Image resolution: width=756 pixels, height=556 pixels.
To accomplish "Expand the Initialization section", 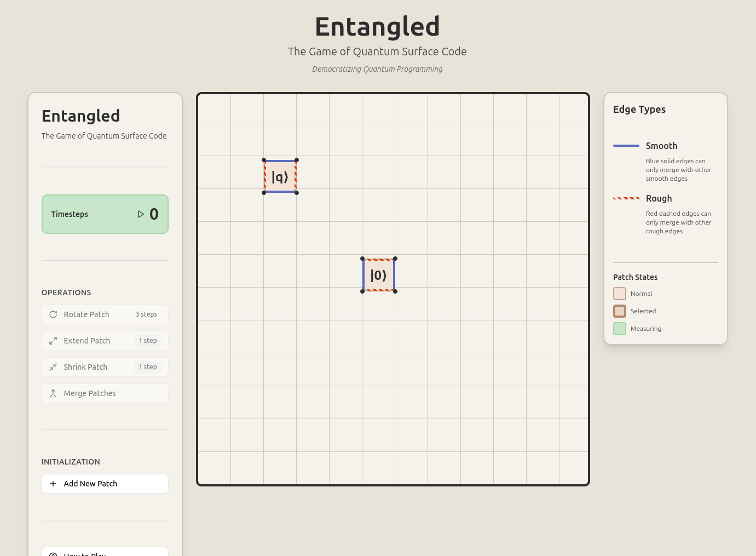I will (71, 462).
